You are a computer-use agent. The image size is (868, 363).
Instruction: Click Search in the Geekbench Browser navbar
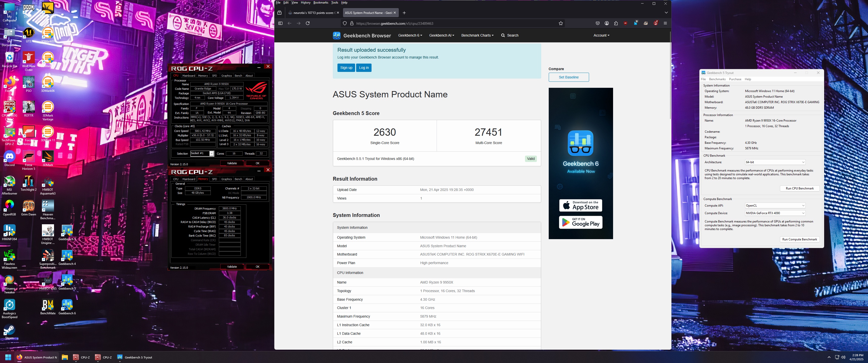pyautogui.click(x=510, y=35)
